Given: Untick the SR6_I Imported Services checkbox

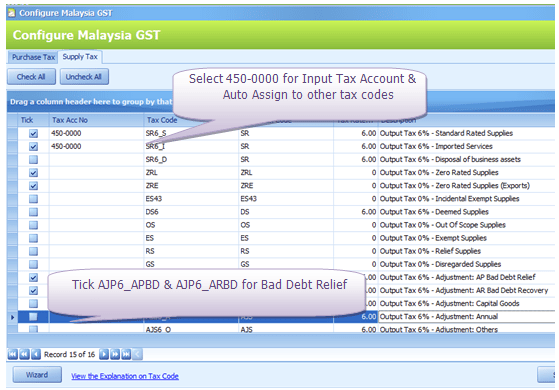Looking at the screenshot, I should (33, 147).
